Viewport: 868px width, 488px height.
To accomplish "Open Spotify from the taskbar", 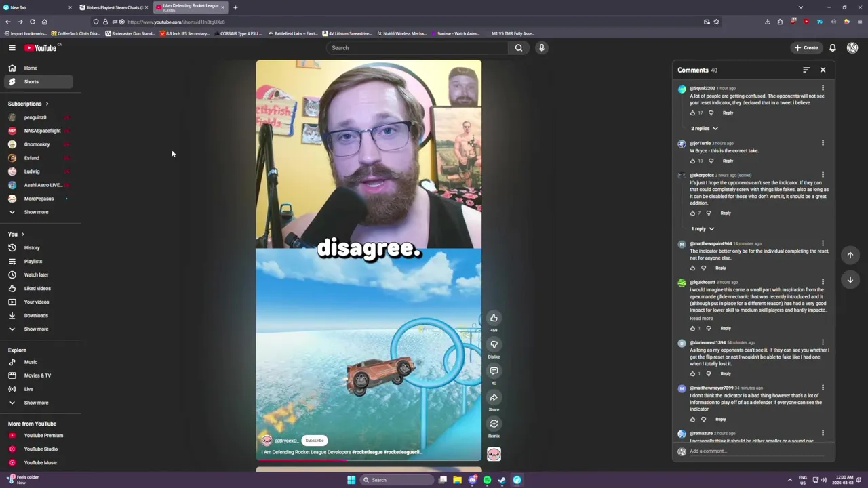I will tap(487, 480).
